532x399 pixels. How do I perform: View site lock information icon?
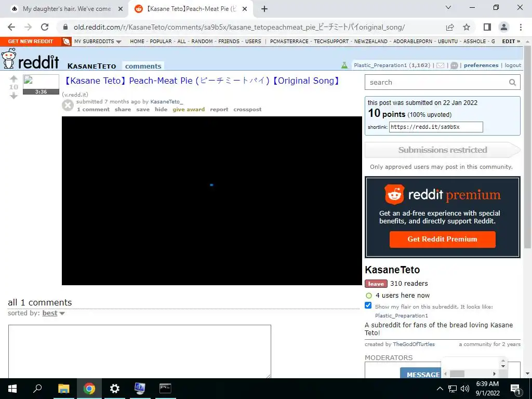coord(66,27)
